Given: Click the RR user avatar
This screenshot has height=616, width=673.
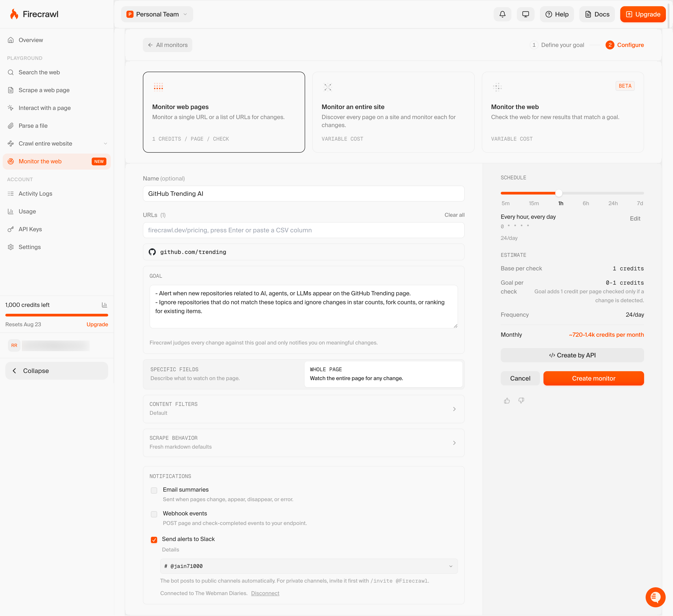Looking at the screenshot, I should pos(14,346).
